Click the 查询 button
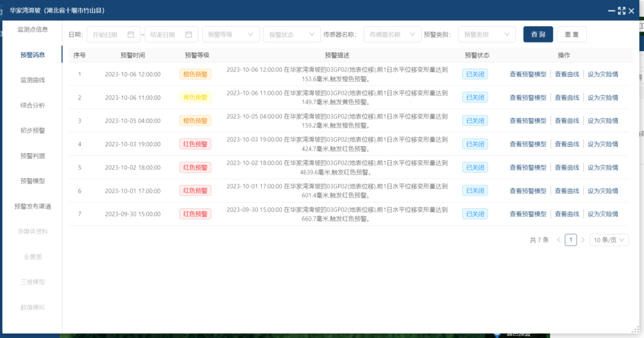644x338 pixels. tap(538, 35)
